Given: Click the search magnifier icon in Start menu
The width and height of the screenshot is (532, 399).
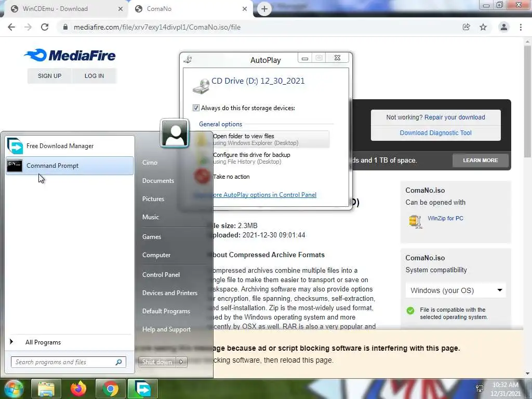Looking at the screenshot, I should coord(119,362).
